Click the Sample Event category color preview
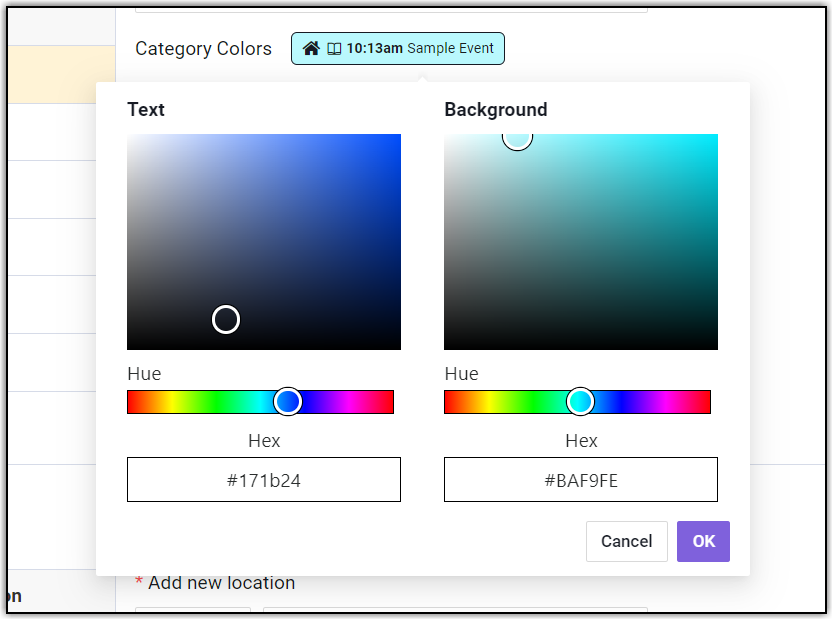This screenshot has width=833, height=620. [398, 48]
